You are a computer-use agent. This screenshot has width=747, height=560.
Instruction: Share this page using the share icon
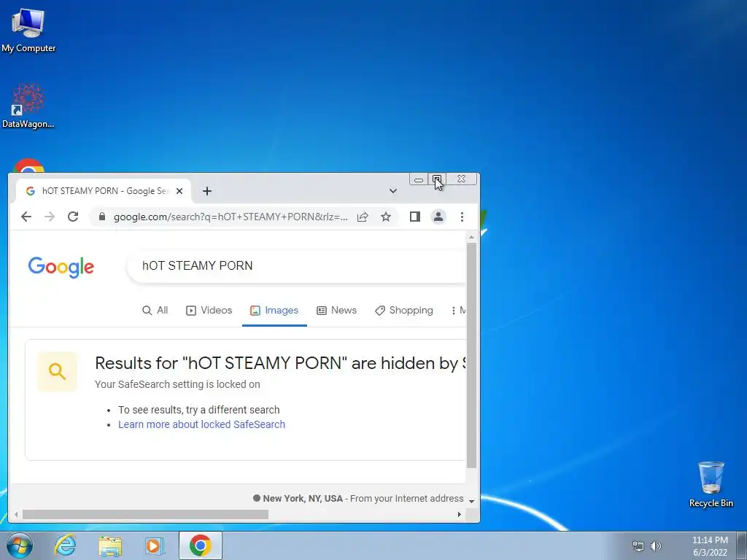[363, 217]
